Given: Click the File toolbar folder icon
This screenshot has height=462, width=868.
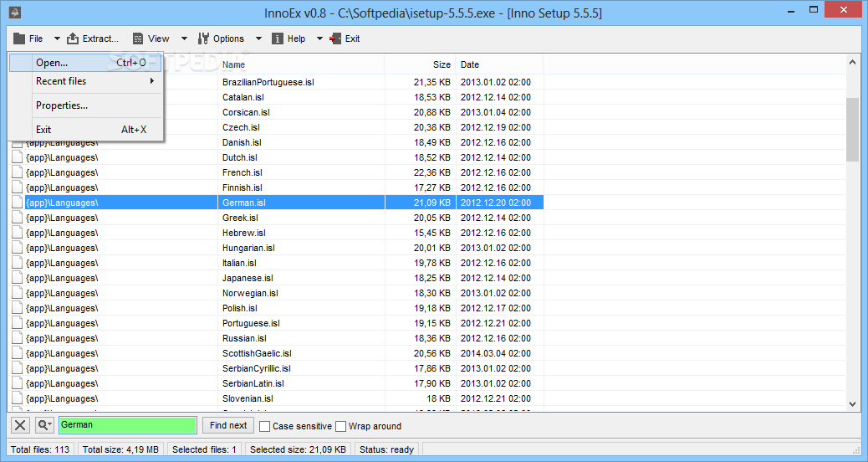Looking at the screenshot, I should [19, 38].
